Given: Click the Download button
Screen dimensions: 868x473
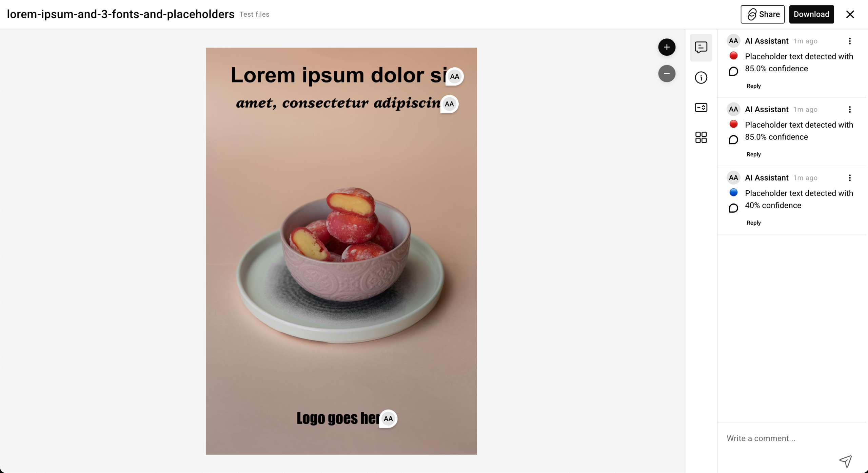Looking at the screenshot, I should click(811, 14).
